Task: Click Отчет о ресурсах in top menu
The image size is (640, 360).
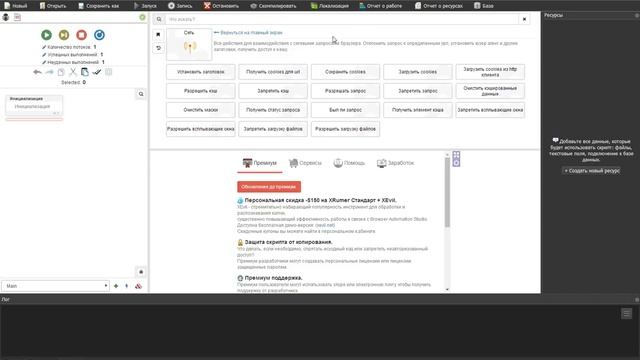Action: (x=439, y=6)
